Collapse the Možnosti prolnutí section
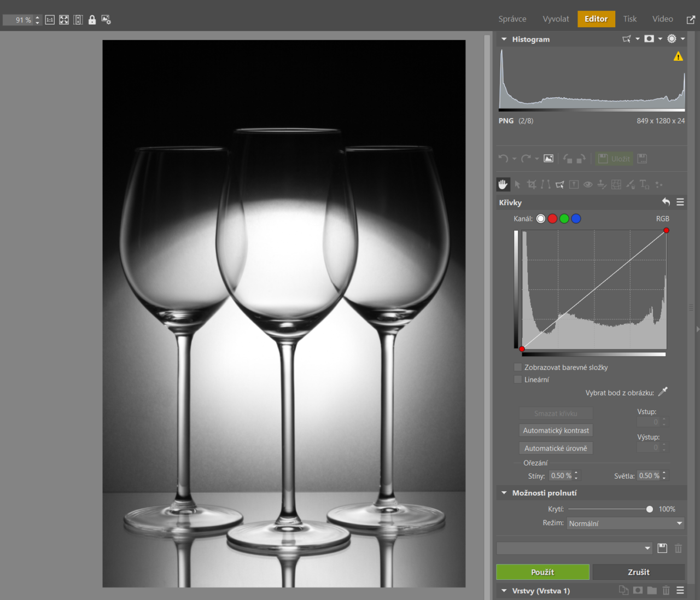 tap(504, 493)
